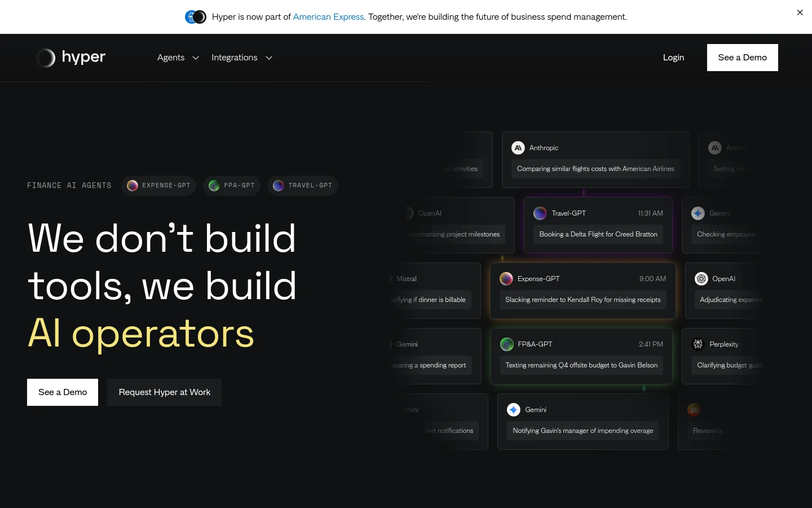Open the American Express link

328,17
